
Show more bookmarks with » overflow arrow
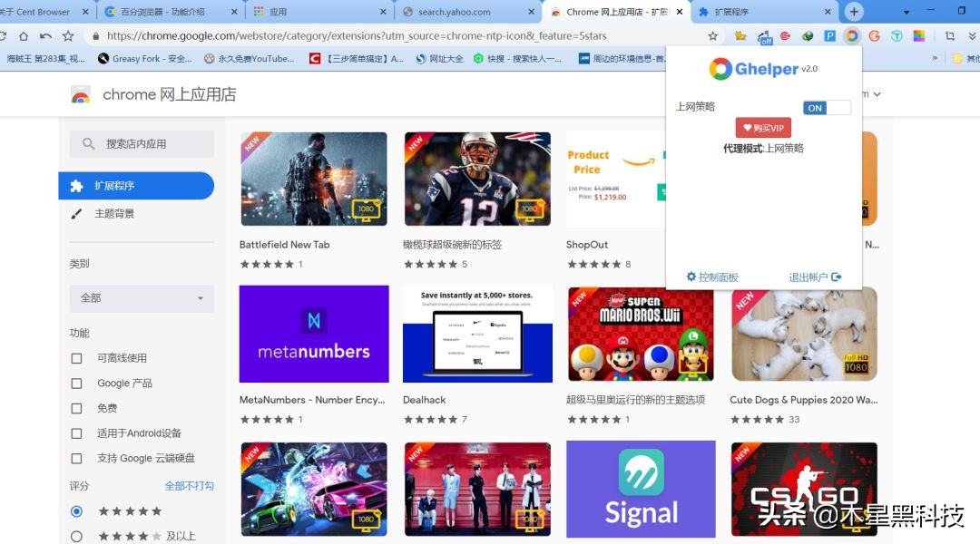click(935, 58)
